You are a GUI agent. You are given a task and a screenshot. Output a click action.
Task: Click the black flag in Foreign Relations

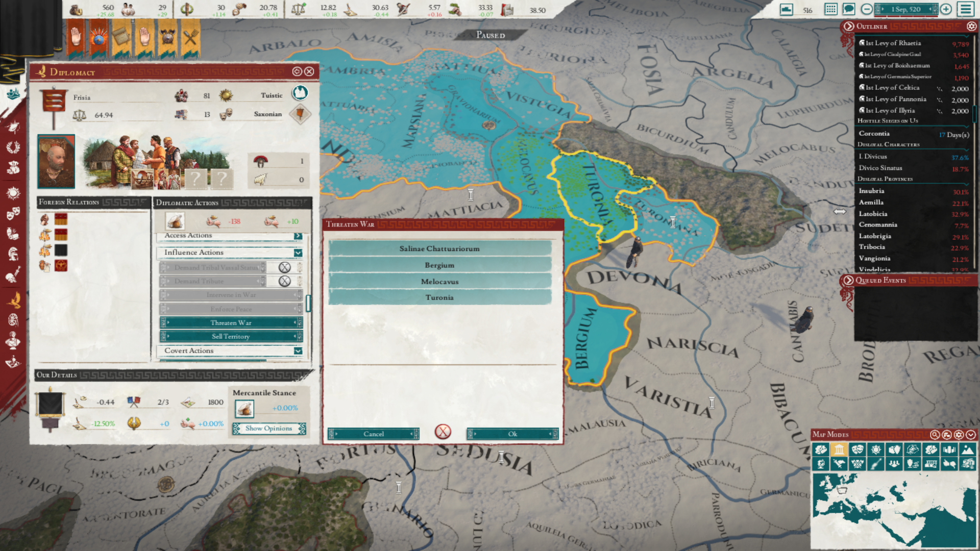pyautogui.click(x=61, y=250)
